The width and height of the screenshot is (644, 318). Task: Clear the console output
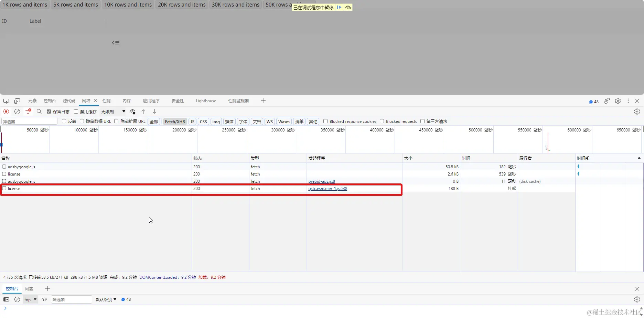click(x=17, y=299)
